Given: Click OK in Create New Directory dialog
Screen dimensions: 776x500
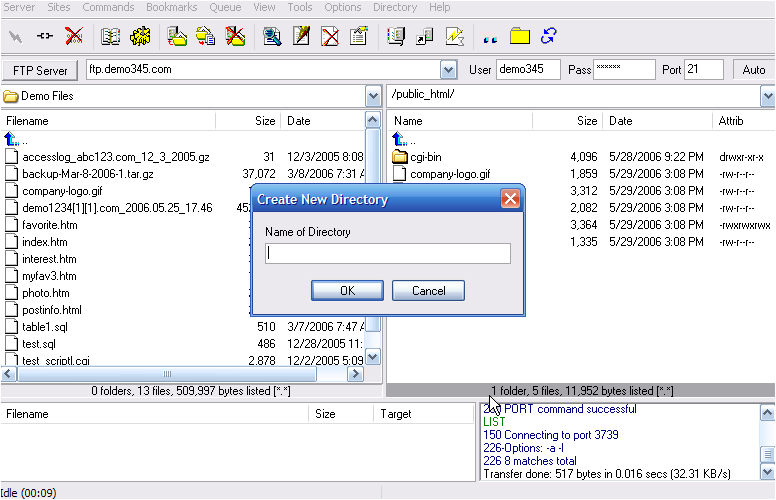Looking at the screenshot, I should pos(347,291).
